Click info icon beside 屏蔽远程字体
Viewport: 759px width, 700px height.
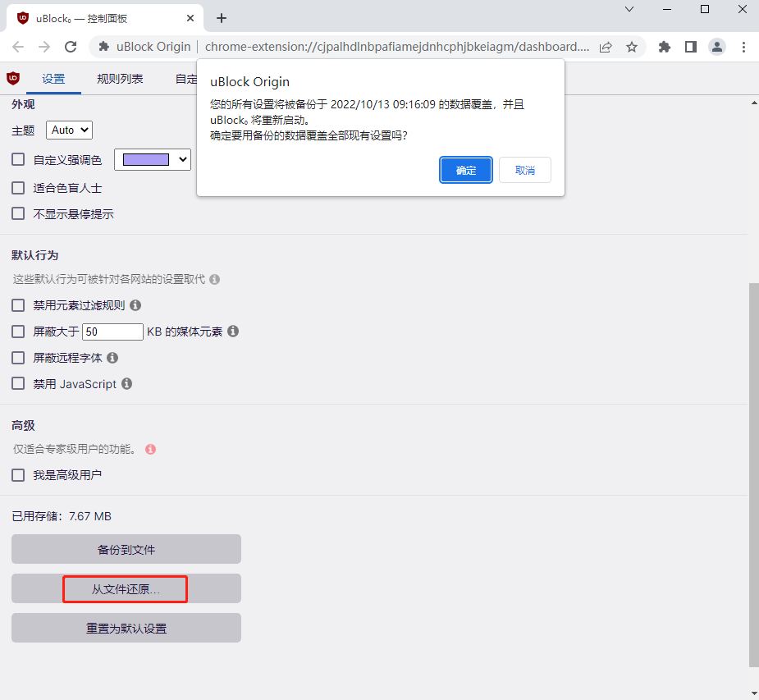coord(112,358)
